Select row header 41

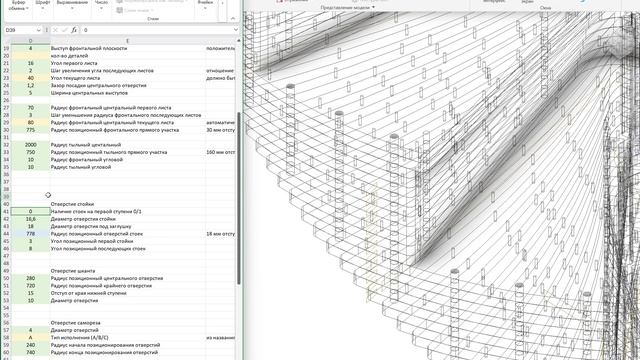coord(6,211)
